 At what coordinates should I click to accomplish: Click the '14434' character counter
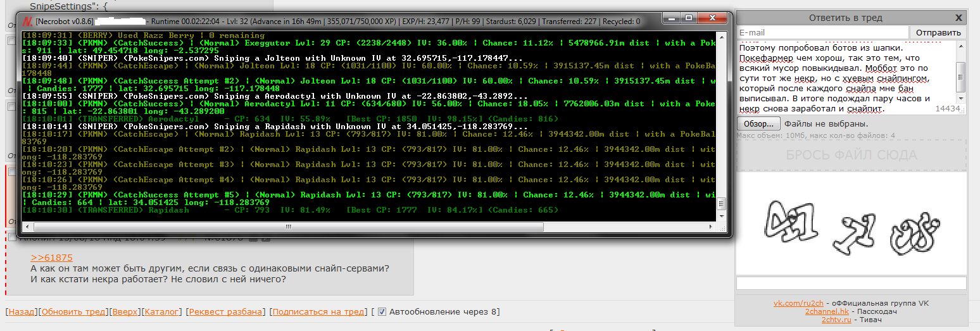948,109
